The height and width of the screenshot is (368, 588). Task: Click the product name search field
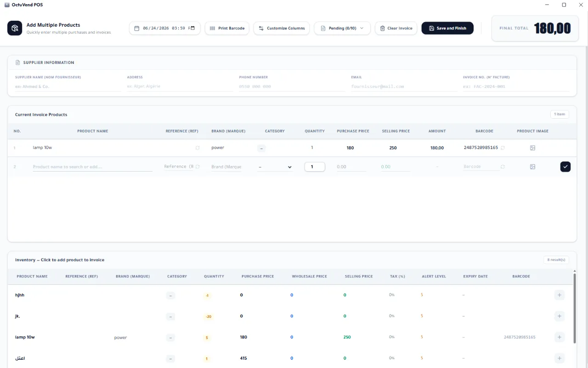[92, 167]
